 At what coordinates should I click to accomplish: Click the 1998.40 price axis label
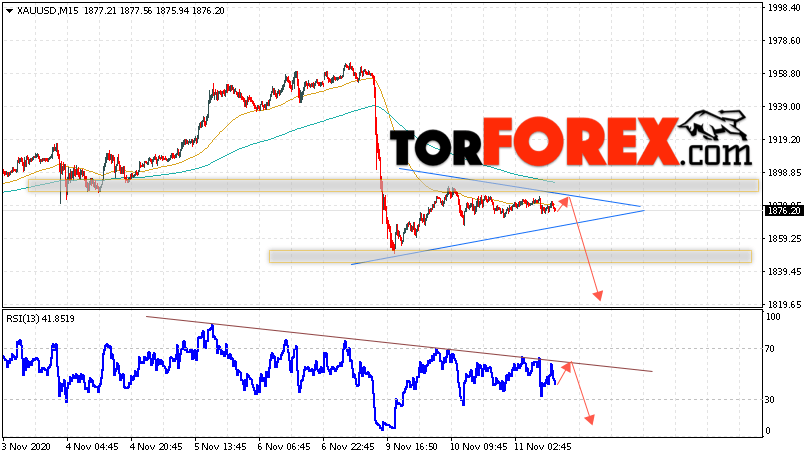[784, 8]
